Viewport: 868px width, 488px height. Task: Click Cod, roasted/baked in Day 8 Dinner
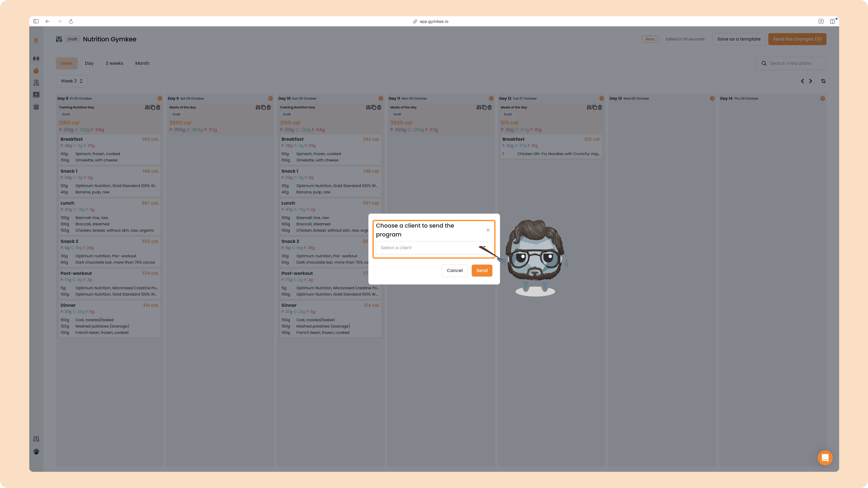click(94, 320)
